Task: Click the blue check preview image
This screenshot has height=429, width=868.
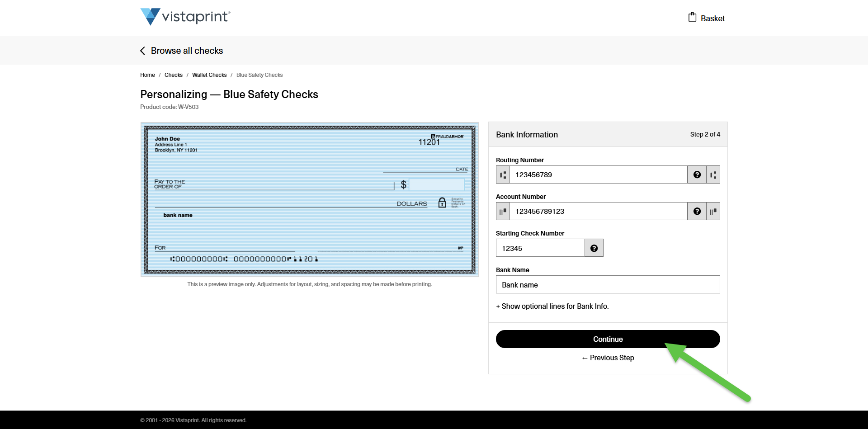Action: click(310, 200)
